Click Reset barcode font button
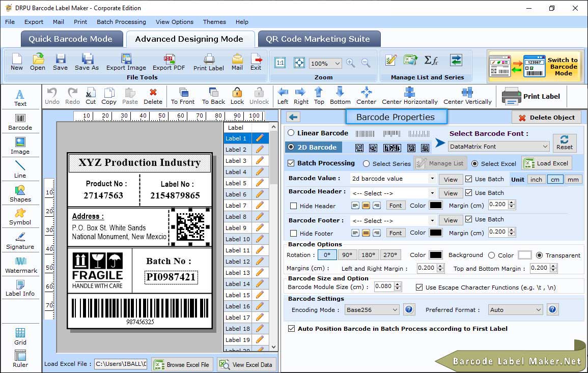 tap(565, 143)
